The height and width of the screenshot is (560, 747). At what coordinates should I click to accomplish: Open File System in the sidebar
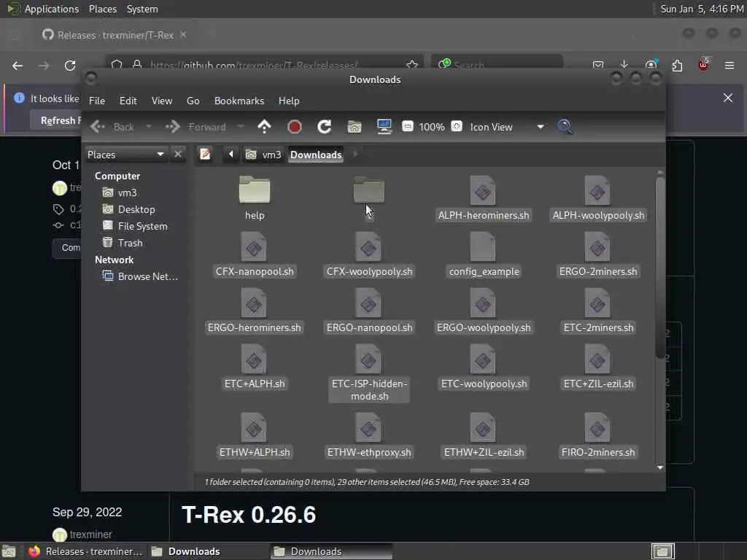point(135,226)
